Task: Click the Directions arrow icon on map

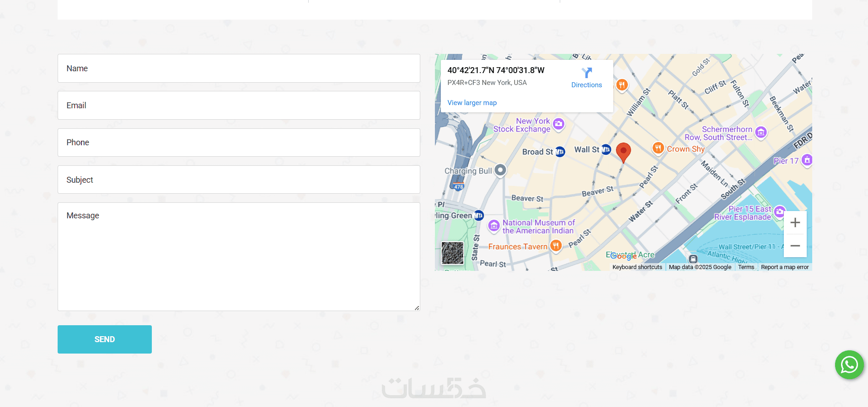Action: (587, 73)
